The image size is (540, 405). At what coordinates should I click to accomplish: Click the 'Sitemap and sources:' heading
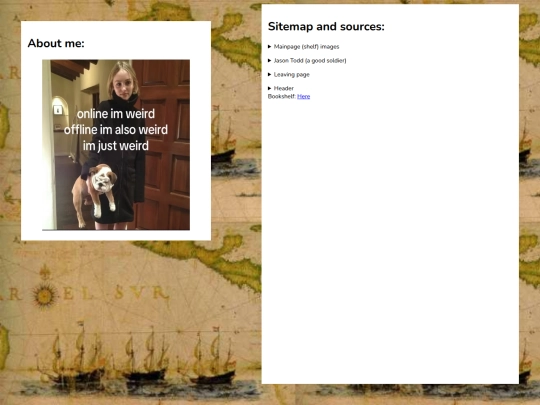click(326, 27)
